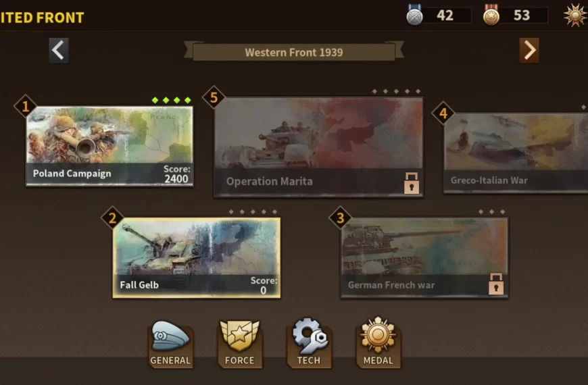Select the Western Front 1939 banner
The width and height of the screenshot is (588, 385).
pyautogui.click(x=294, y=52)
